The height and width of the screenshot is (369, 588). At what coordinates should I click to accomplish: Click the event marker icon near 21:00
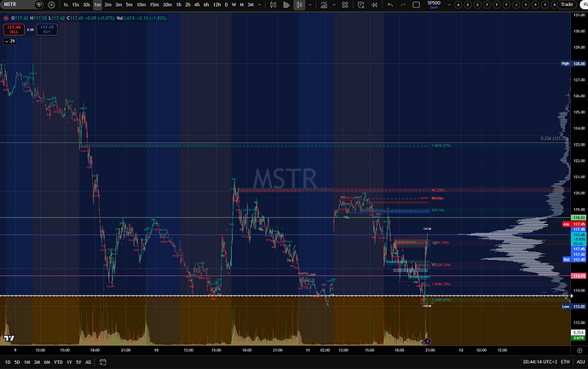coord(428,341)
